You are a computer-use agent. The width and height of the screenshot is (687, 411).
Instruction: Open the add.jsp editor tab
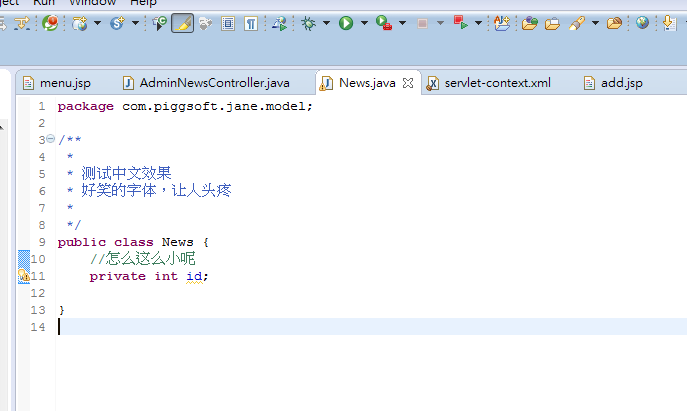click(621, 83)
